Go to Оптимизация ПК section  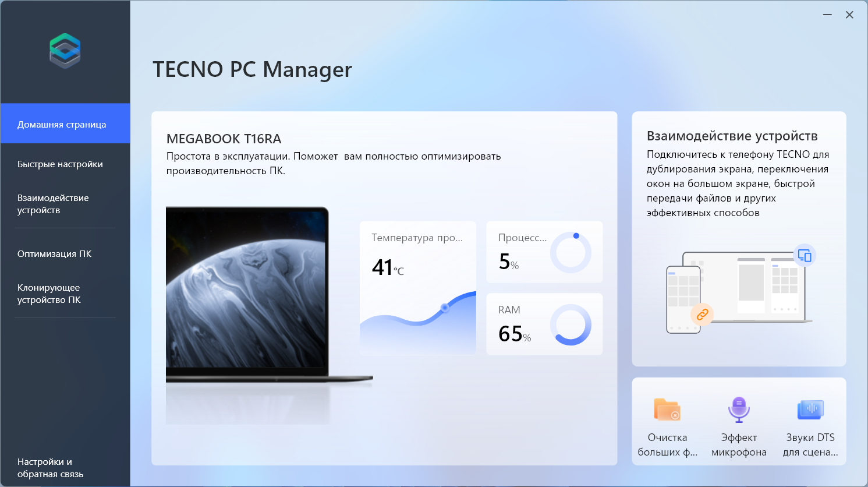(x=65, y=254)
